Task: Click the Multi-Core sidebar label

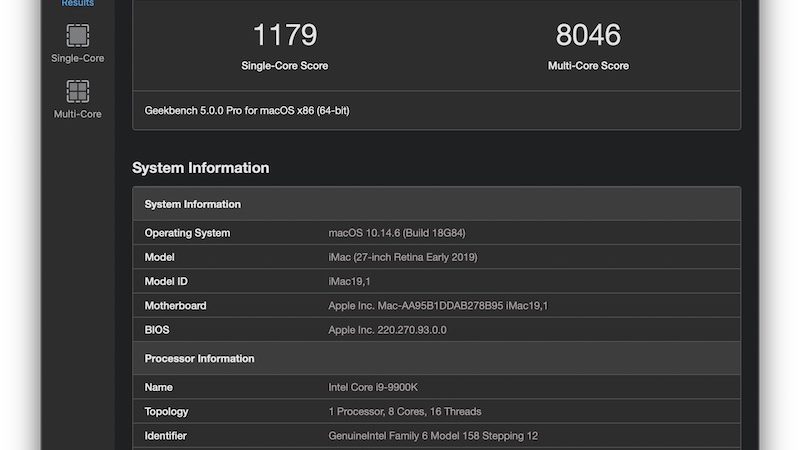Action: [78, 114]
